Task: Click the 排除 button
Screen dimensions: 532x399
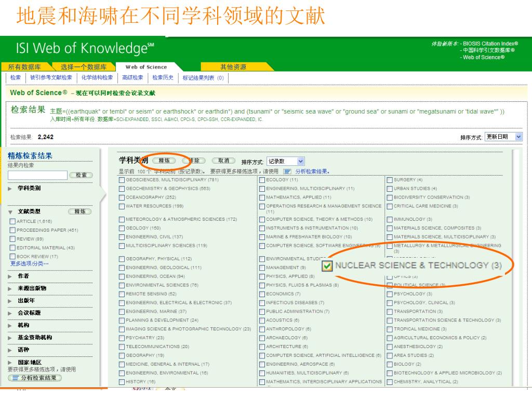Action: tap(194, 161)
